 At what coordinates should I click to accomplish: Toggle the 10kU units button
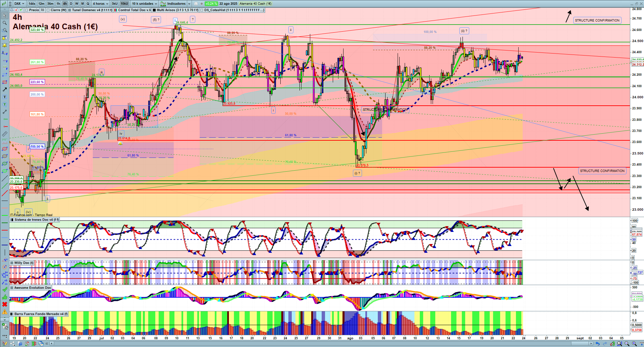[124, 4]
